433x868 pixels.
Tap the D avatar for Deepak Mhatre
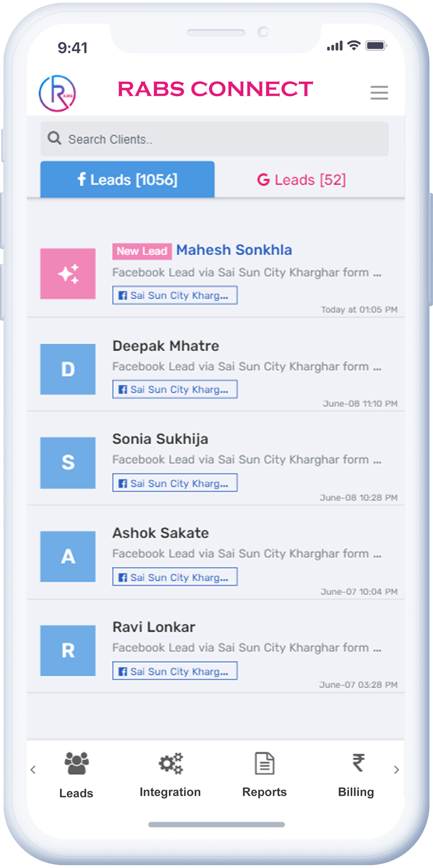pyautogui.click(x=68, y=369)
